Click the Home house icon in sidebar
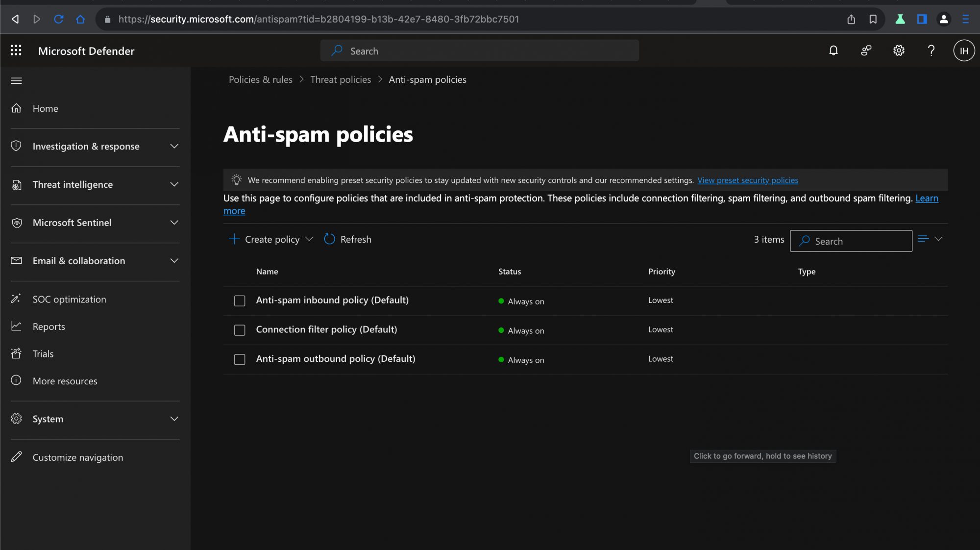This screenshot has height=550, width=980. 16,108
